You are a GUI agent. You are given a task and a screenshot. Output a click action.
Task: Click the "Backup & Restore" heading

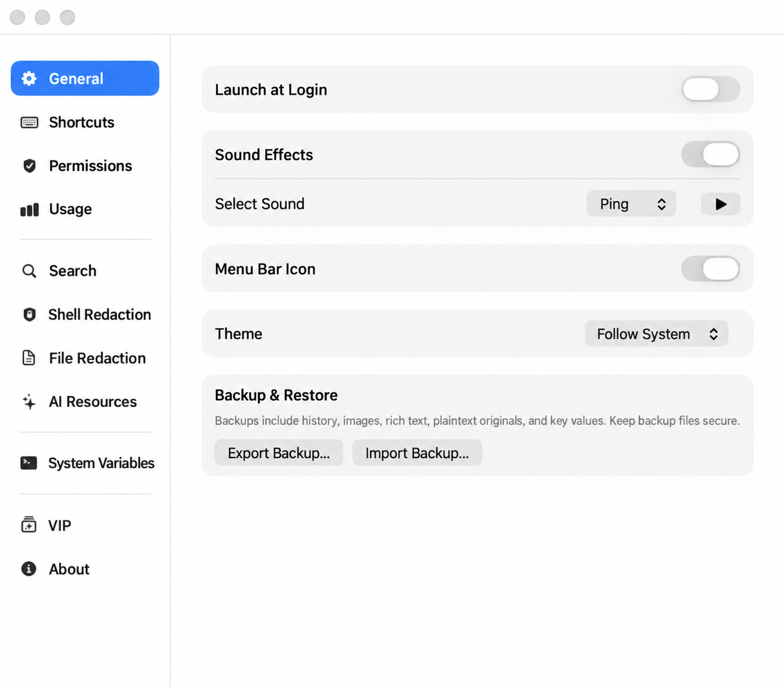(276, 395)
